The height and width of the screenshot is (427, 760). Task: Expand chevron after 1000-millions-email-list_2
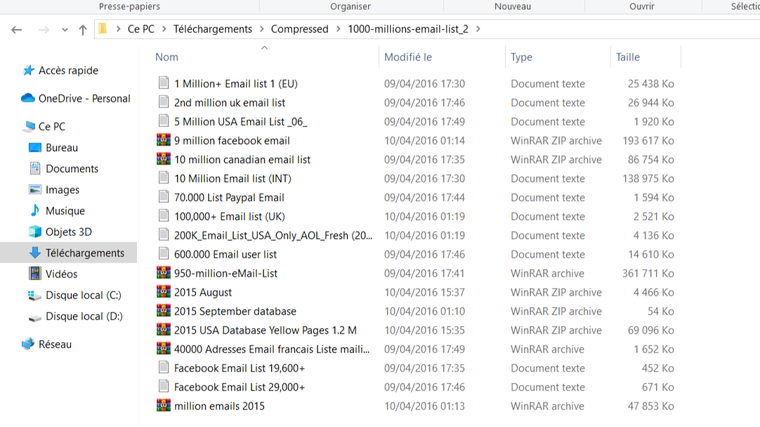coord(478,29)
